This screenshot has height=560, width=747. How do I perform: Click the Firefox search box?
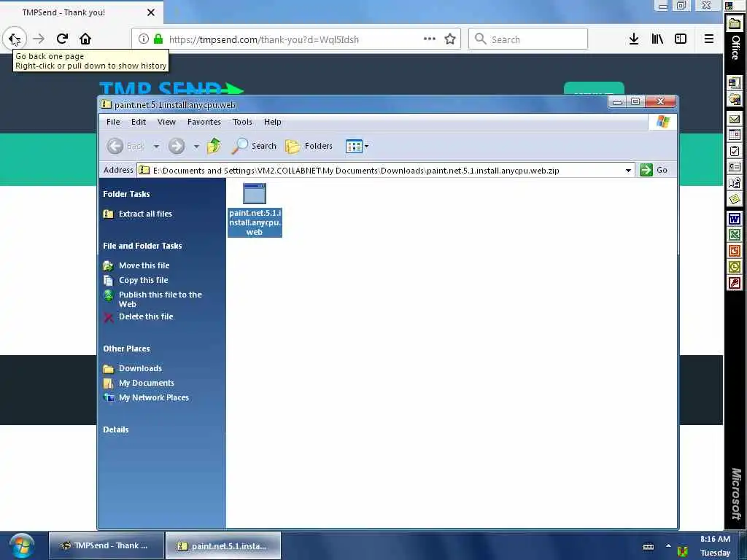(x=528, y=39)
